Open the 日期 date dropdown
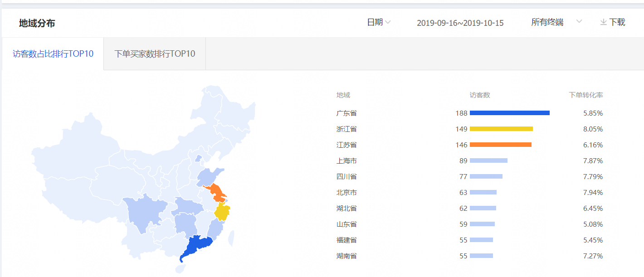The height and width of the screenshot is (277, 644). (375, 22)
